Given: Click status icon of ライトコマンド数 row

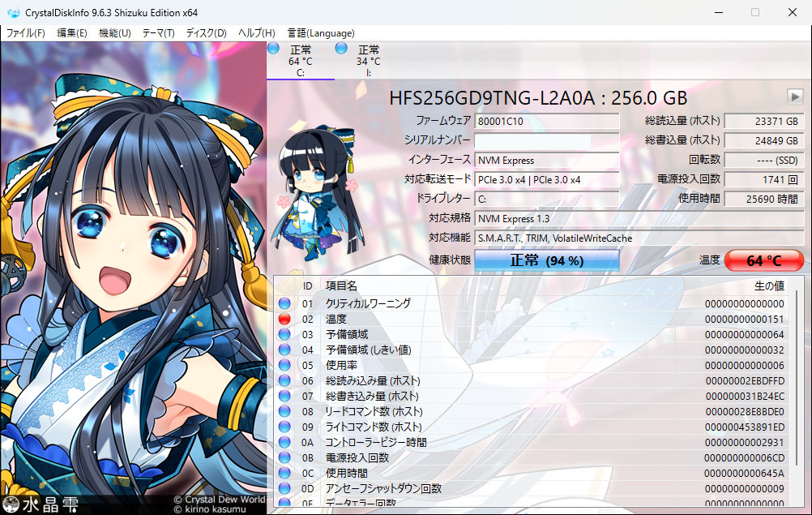Looking at the screenshot, I should (x=284, y=427).
